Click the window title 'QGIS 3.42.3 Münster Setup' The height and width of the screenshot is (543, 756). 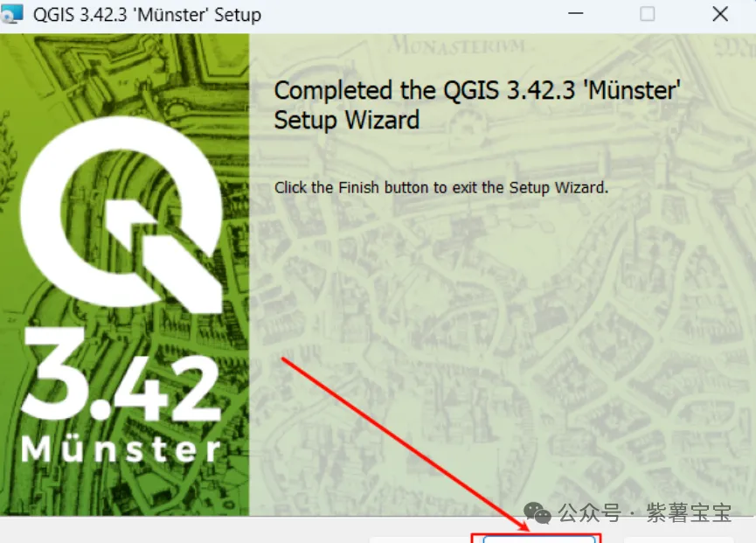[x=147, y=15]
